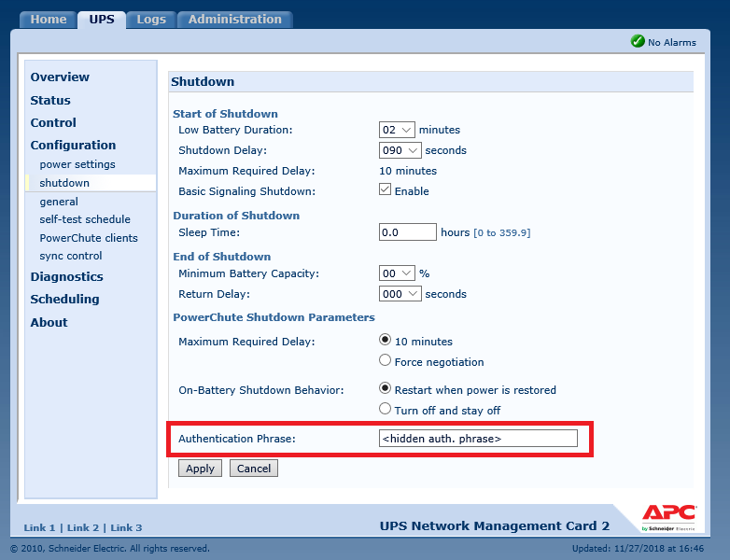730x560 pixels.
Task: Click the Sleep Time hours field
Action: click(407, 232)
